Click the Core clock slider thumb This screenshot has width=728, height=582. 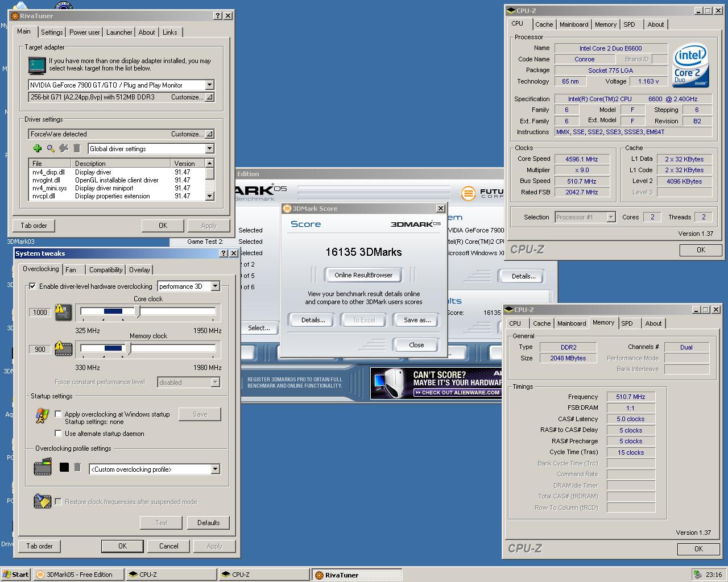pos(138,311)
